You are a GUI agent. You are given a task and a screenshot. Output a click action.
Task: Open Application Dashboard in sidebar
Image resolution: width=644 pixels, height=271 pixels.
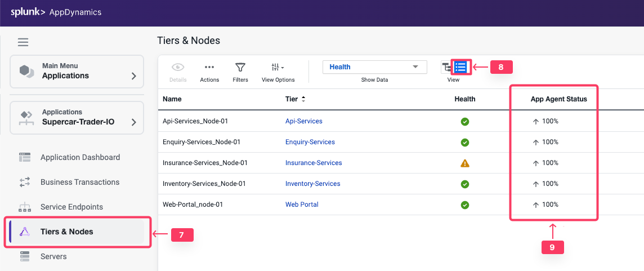coord(80,157)
